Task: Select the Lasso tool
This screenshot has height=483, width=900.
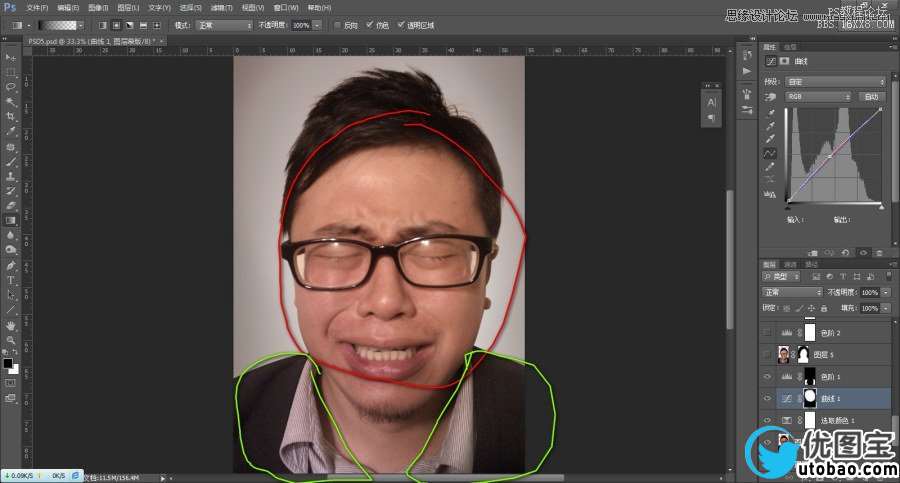Action: pos(10,87)
